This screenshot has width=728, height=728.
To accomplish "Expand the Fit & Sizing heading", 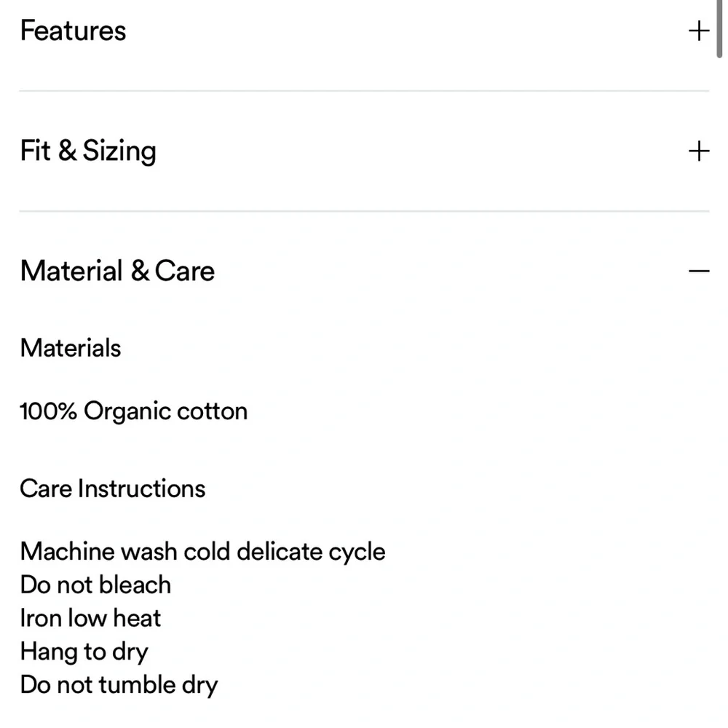I will [88, 151].
